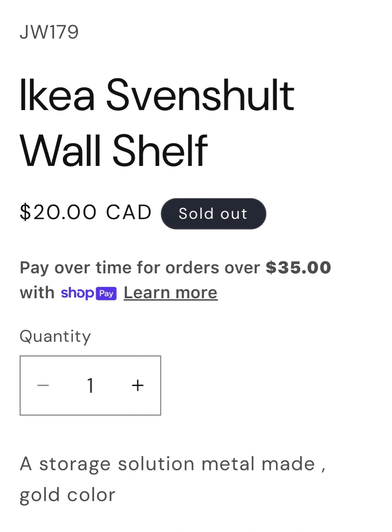392x532 pixels.
Task: Click the Wall Shelf title line
Action: [x=114, y=151]
